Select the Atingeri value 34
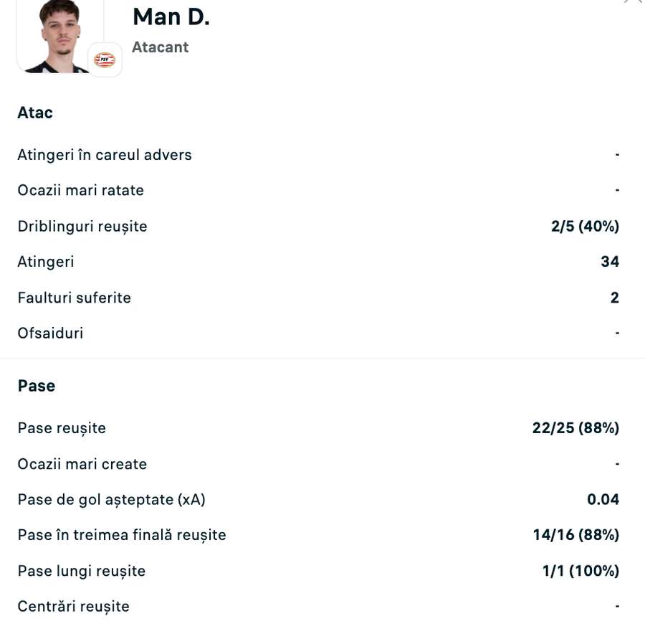 tap(610, 262)
